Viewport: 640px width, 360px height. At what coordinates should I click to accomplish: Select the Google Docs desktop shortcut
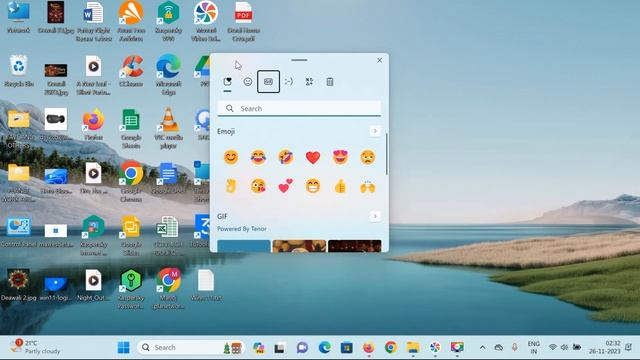(169, 178)
